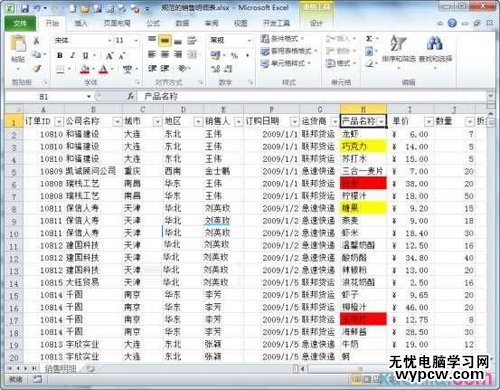Open Conditional Formatting (条件格式)

coord(282,39)
